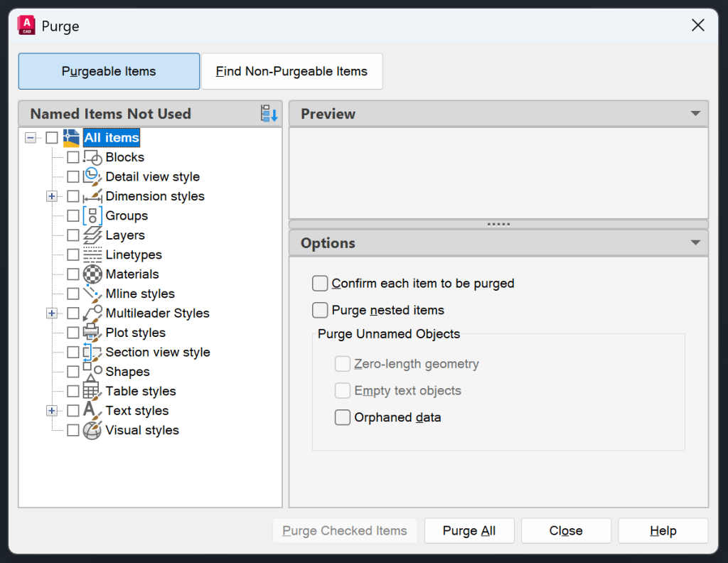Select the Materials checkerboard icon
This screenshot has width=728, height=563.
pos(92,274)
